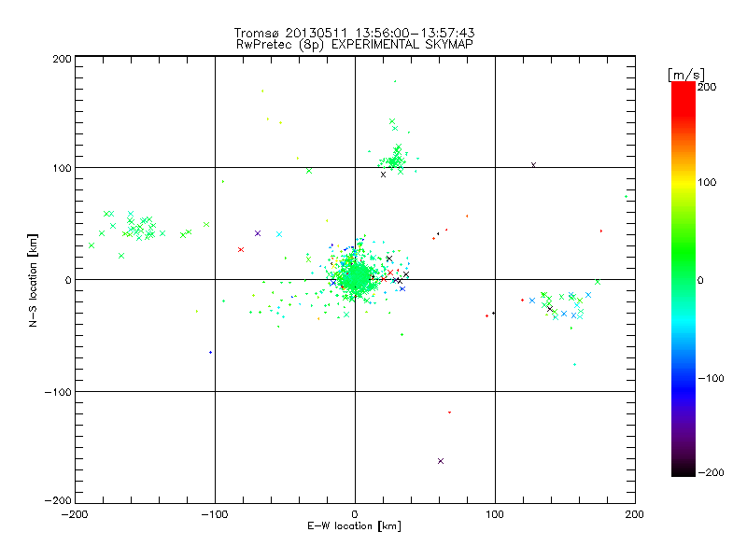Click the colorbar '100' tick label

[707, 182]
